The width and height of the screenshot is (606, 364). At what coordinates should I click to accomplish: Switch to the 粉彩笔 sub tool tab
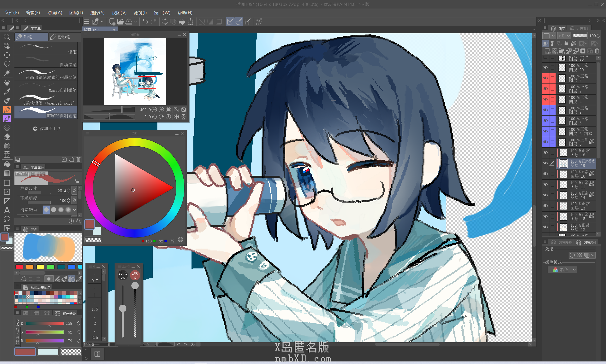click(x=64, y=37)
